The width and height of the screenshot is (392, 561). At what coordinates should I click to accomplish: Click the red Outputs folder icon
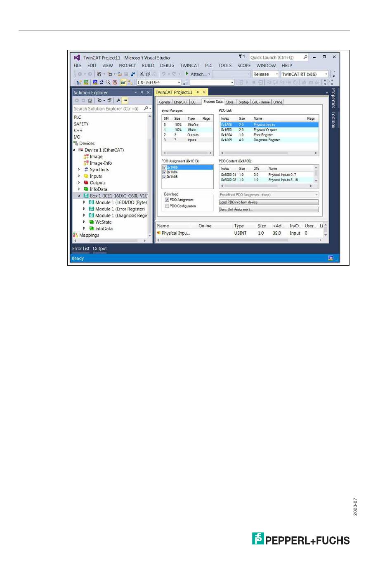[86, 183]
